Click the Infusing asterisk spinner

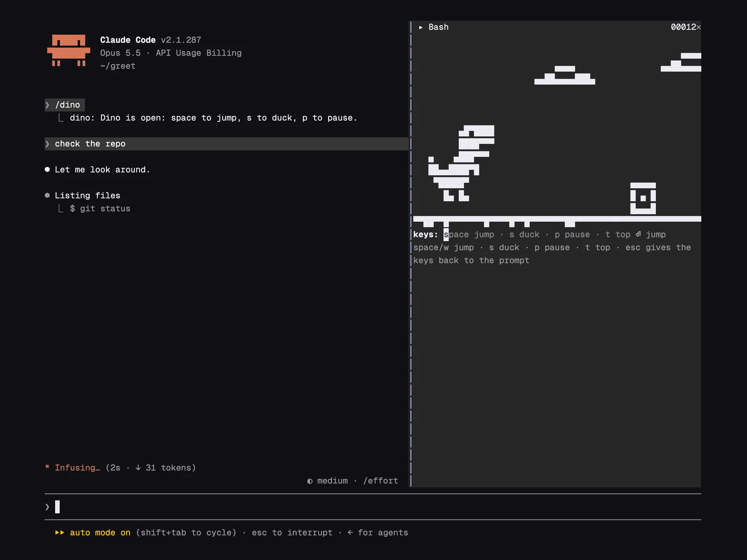tap(47, 467)
